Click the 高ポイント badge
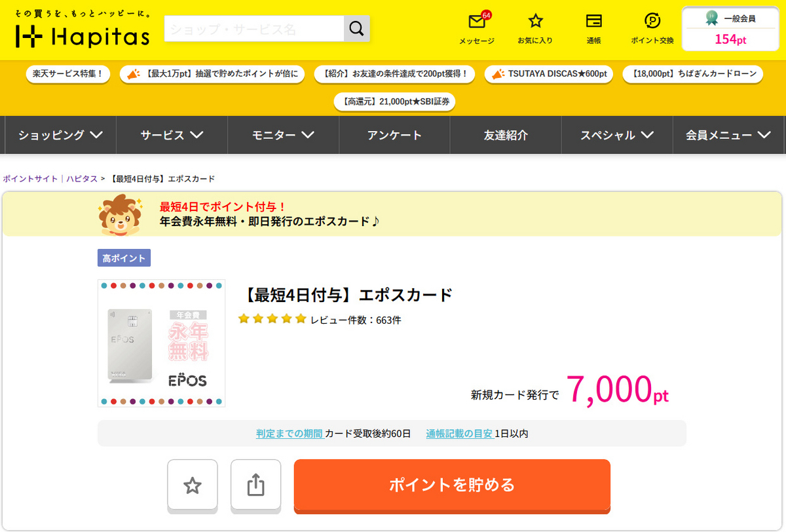The image size is (786, 532). 124,257
